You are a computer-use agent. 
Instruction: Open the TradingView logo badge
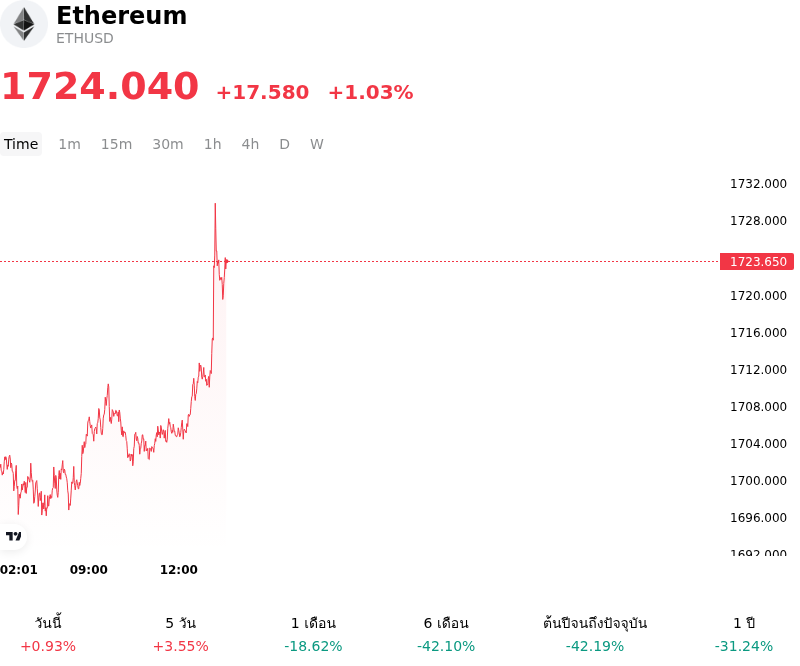(x=13, y=536)
